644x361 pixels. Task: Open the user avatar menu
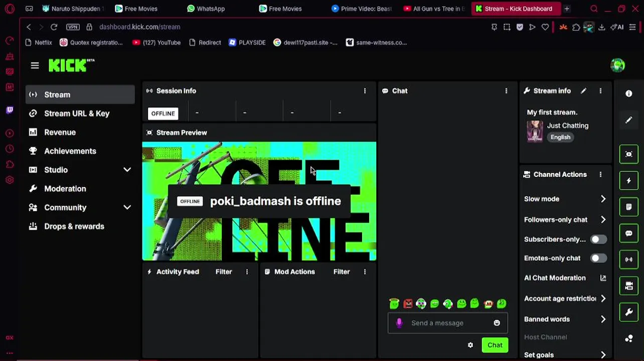click(617, 65)
